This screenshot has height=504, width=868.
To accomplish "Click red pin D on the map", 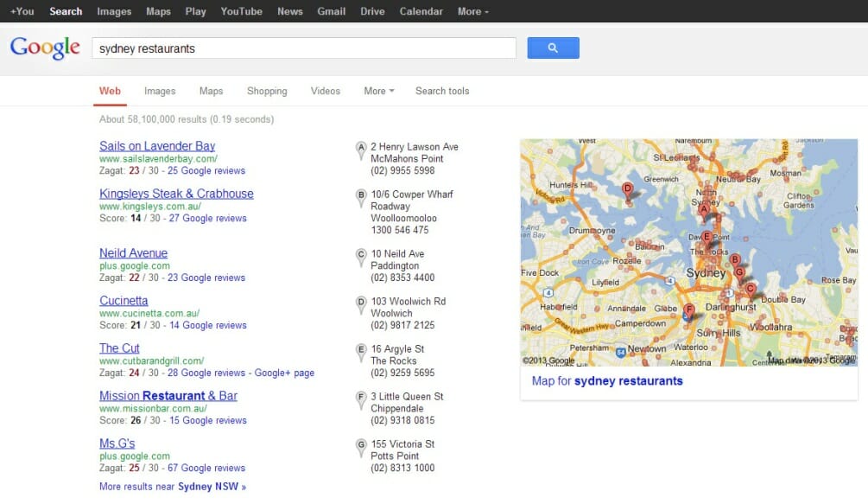I will click(627, 191).
